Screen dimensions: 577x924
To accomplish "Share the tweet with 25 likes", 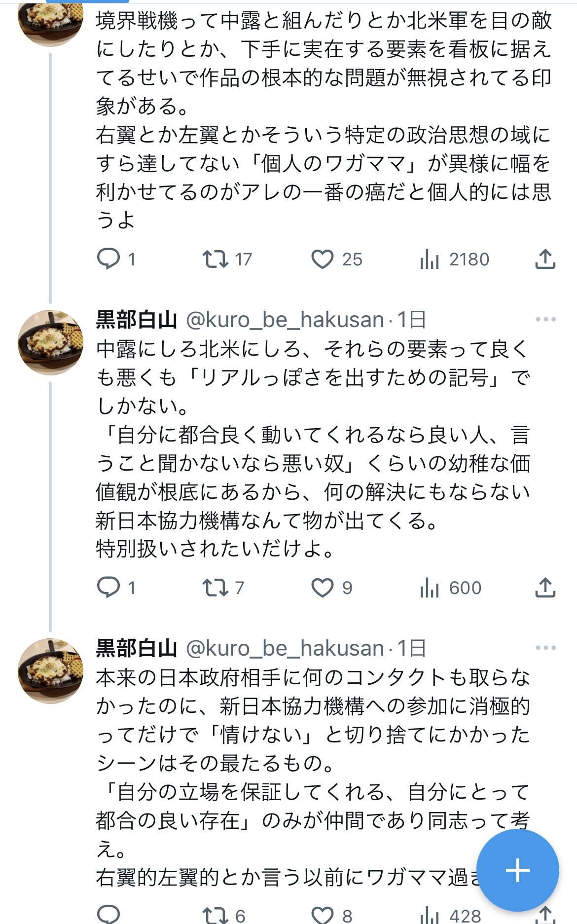I will tap(545, 259).
